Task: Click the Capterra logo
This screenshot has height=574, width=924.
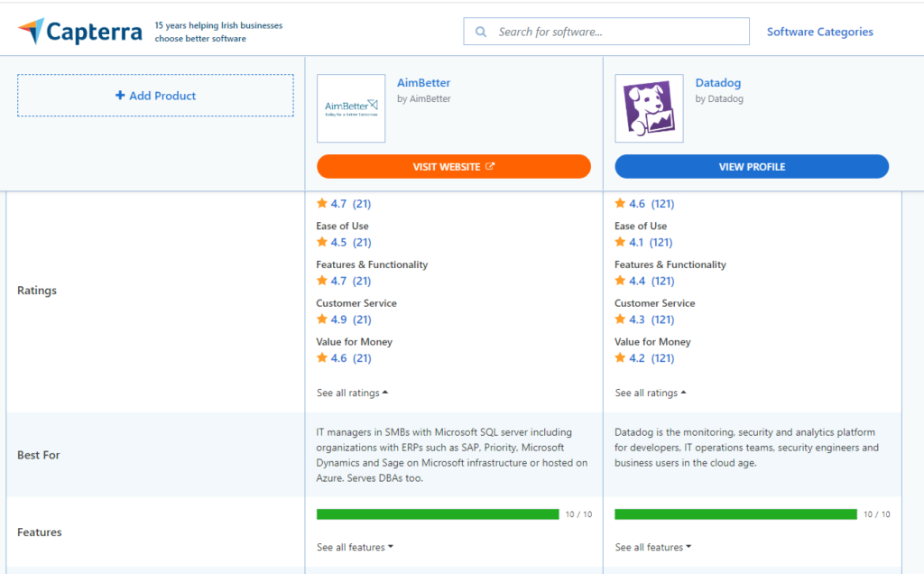Action: point(80,32)
